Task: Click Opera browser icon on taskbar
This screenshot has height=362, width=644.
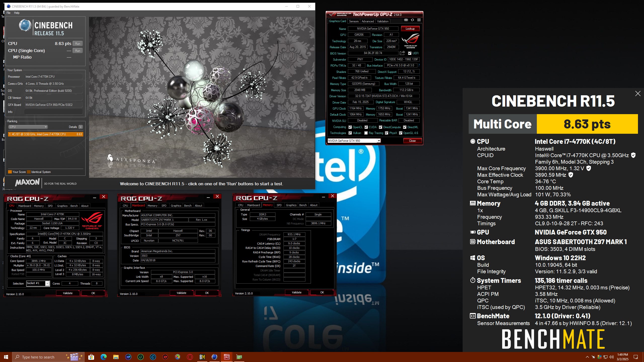Action: click(x=190, y=357)
